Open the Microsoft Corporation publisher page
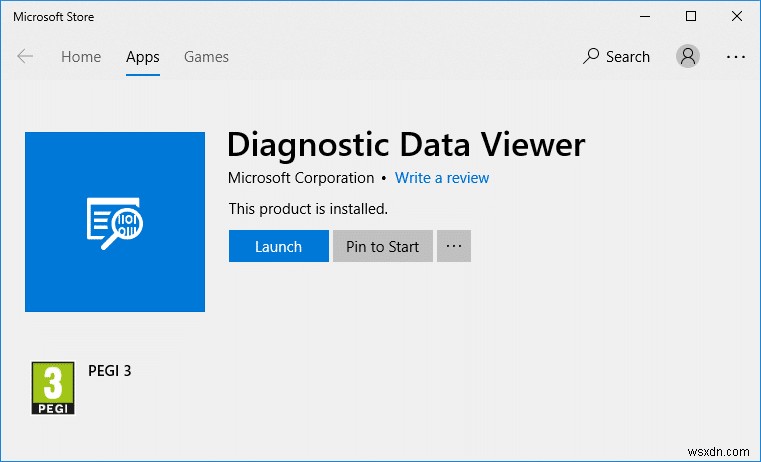The width and height of the screenshot is (761, 462). 301,178
